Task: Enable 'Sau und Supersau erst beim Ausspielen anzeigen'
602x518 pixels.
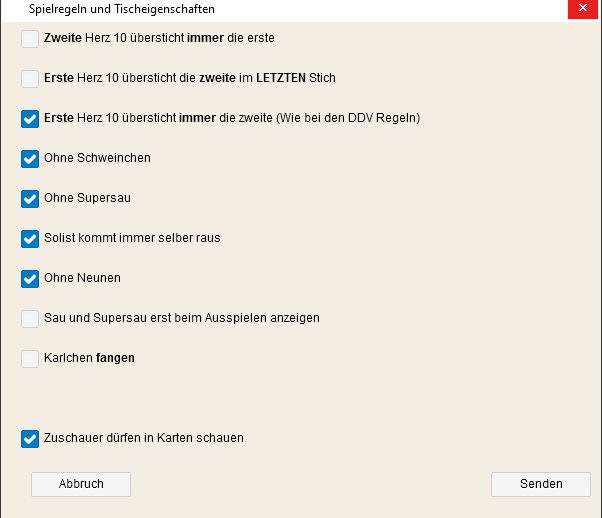Action: tap(30, 319)
